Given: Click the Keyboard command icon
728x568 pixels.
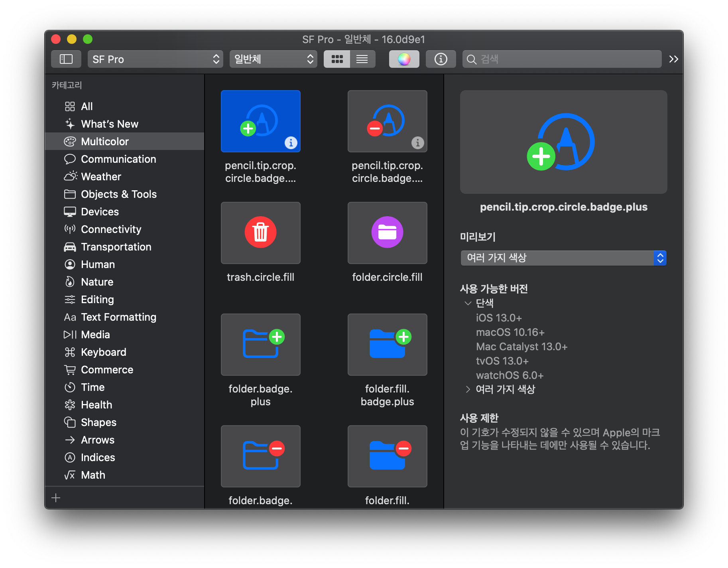Looking at the screenshot, I should pos(70,352).
